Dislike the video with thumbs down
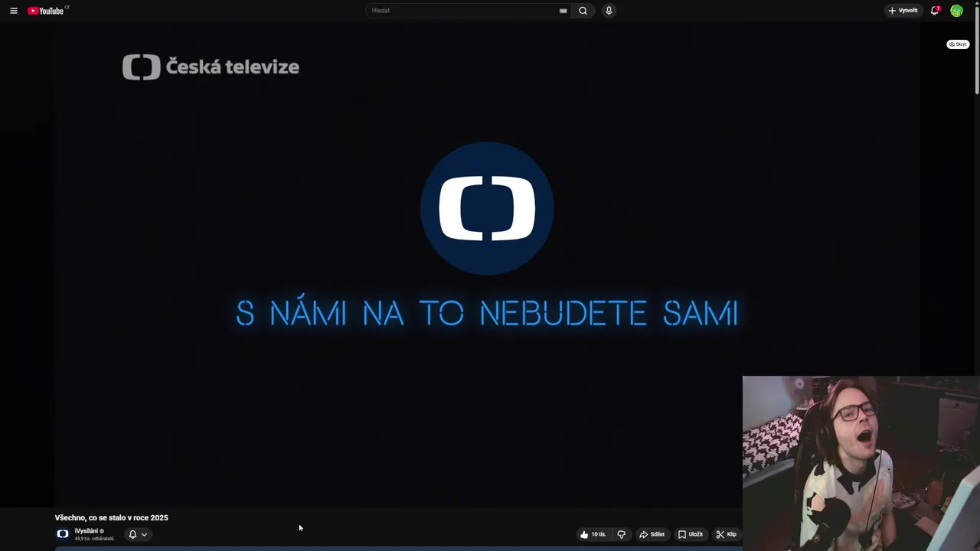The width and height of the screenshot is (980, 551). [622, 534]
